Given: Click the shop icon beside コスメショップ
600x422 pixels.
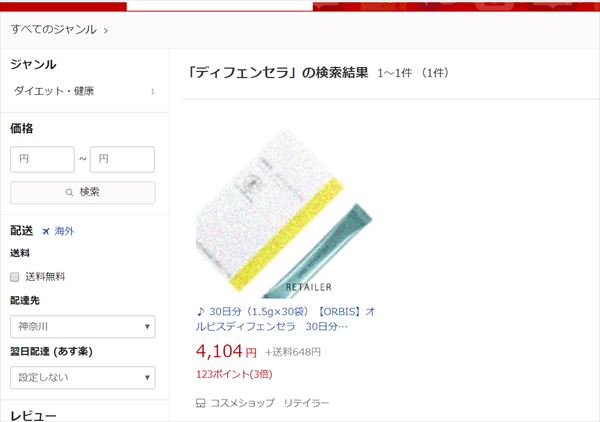Looking at the screenshot, I should 201,403.
